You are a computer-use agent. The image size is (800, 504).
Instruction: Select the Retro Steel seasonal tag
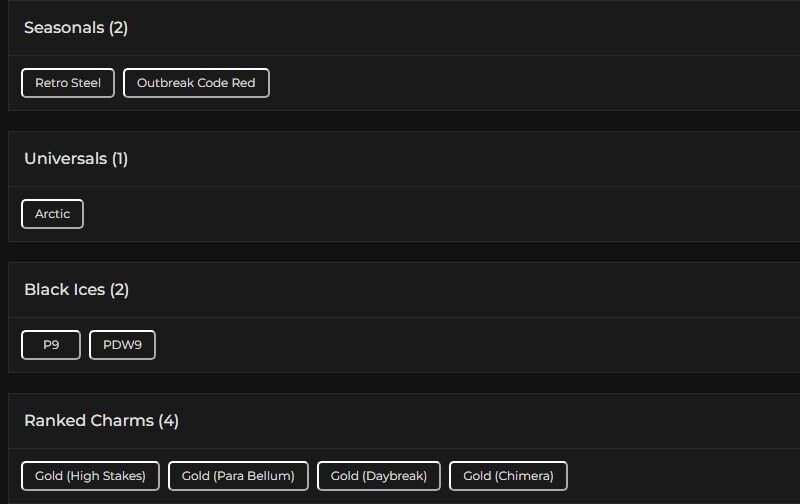68,83
